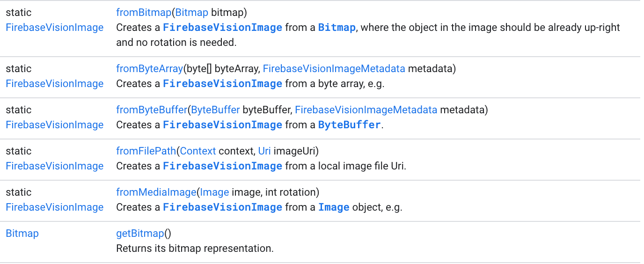Click bold Bitmap link in fromBitmap description
Image resolution: width=644 pixels, height=264 pixels.
pyautogui.click(x=337, y=28)
